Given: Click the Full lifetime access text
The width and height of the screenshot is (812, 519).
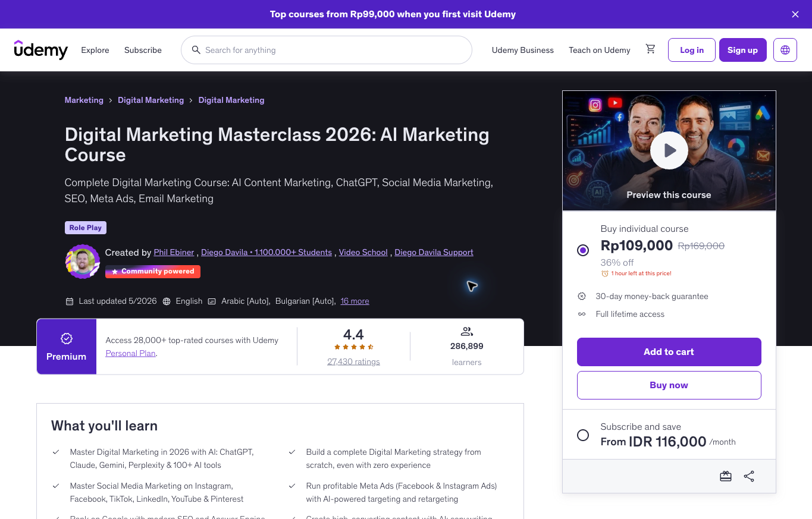Looking at the screenshot, I should click(630, 314).
